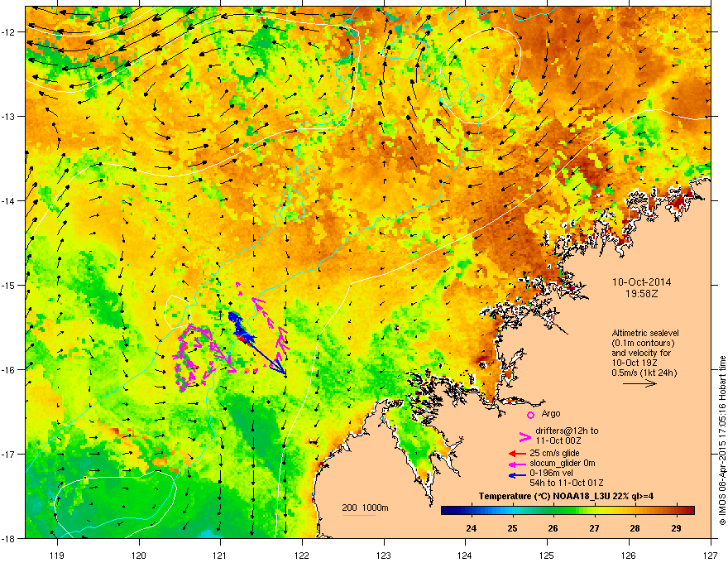
Task: Click the dark blue glider track cluster
Action: (240, 326)
